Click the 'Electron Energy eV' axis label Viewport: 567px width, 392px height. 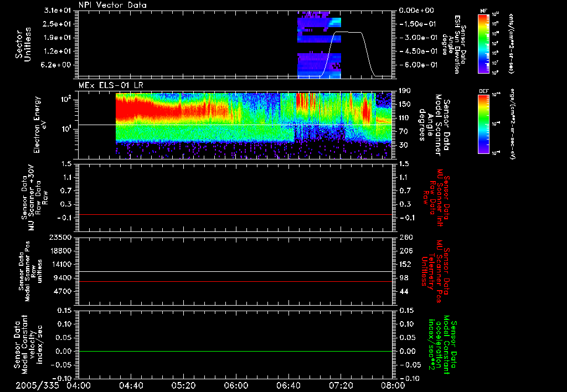[x=42, y=125]
